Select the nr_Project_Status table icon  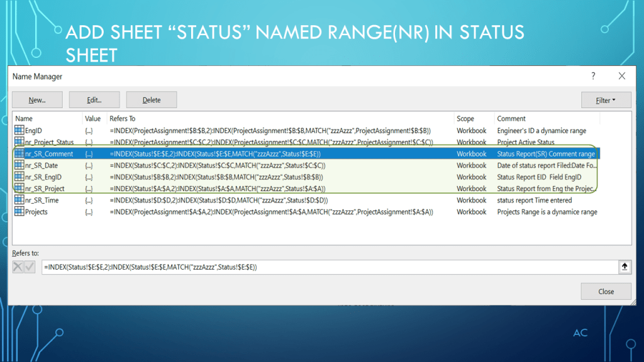(x=19, y=143)
